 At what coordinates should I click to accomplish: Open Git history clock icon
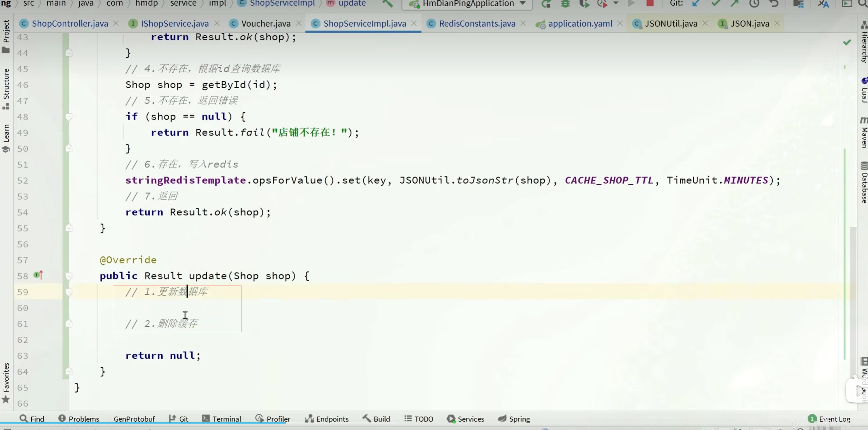(754, 4)
